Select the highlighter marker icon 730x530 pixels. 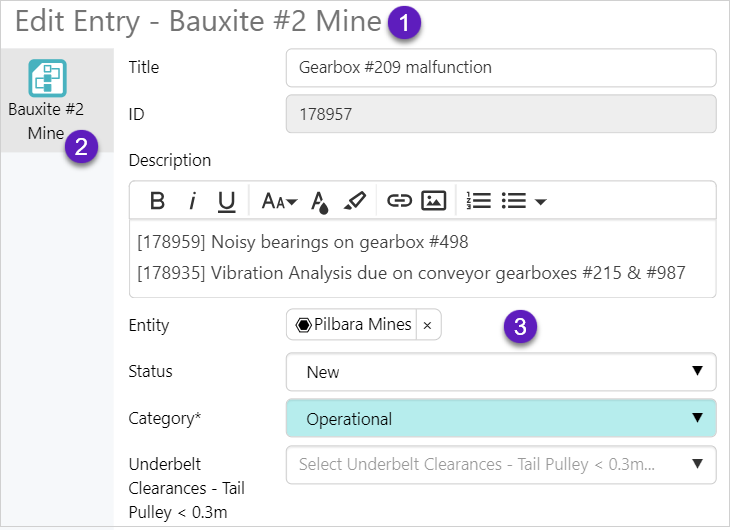tap(354, 201)
